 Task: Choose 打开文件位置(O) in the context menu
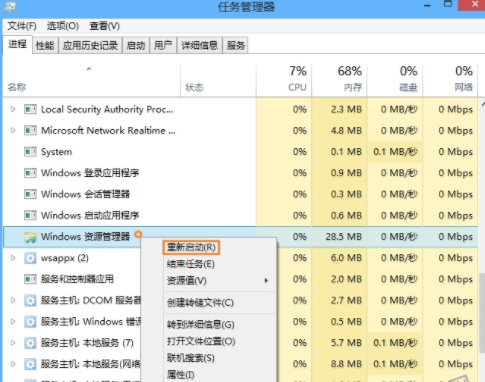click(201, 341)
